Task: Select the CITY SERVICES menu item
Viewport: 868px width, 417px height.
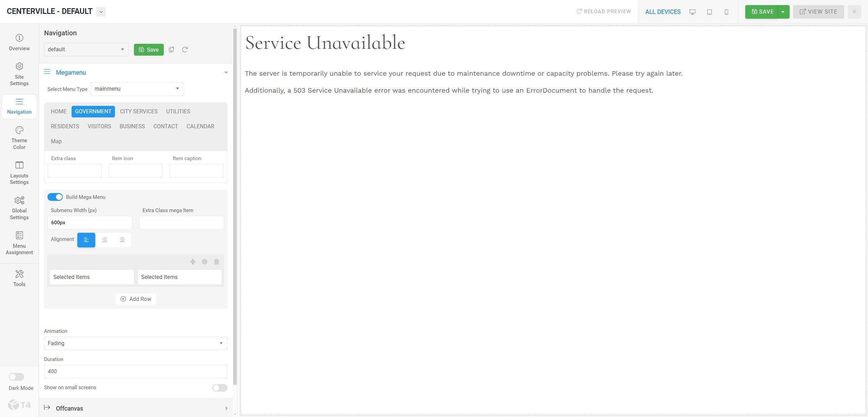Action: pyautogui.click(x=139, y=112)
